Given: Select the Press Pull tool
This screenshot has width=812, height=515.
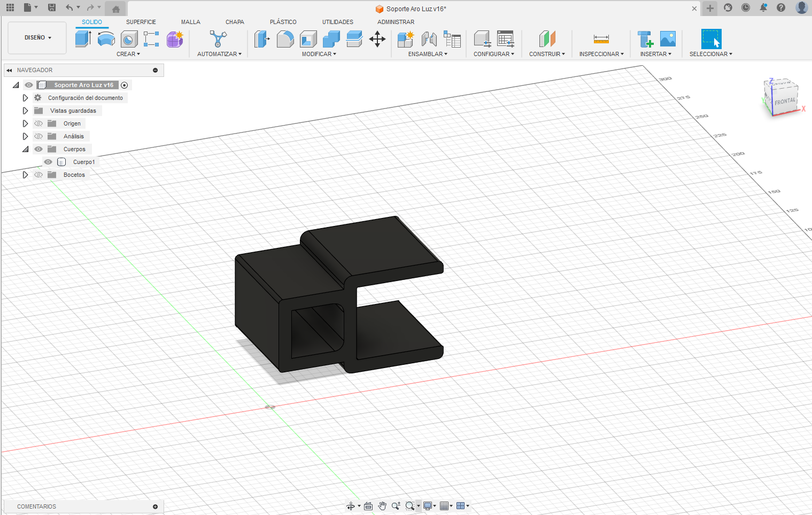Looking at the screenshot, I should tap(262, 38).
